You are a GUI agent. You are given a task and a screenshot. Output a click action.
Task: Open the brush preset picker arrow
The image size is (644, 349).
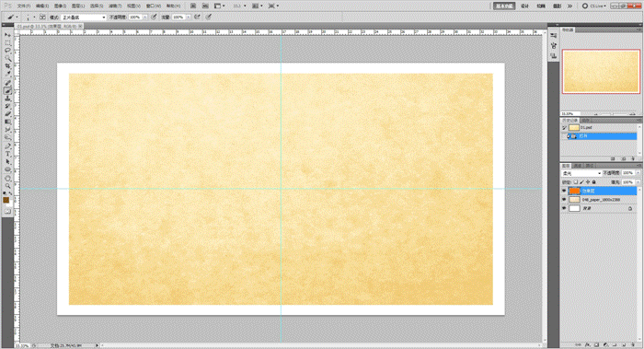(35, 17)
